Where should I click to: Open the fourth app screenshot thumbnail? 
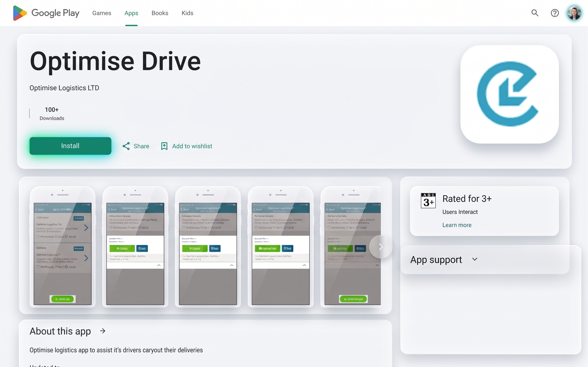[x=281, y=247]
